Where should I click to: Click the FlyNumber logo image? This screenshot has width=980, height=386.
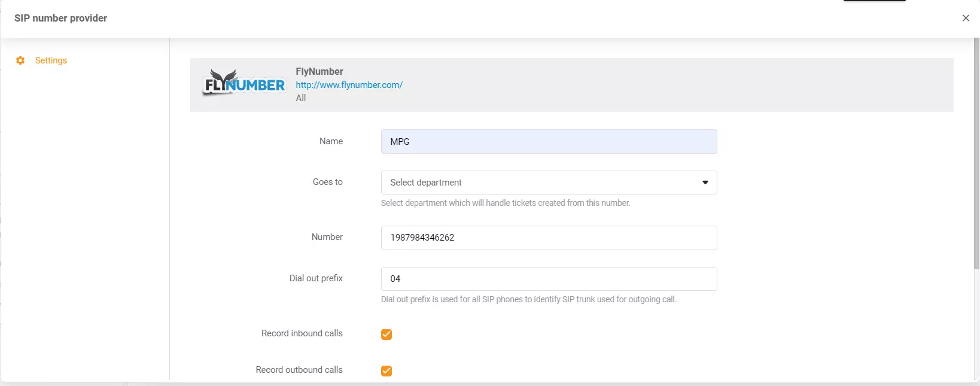[244, 84]
